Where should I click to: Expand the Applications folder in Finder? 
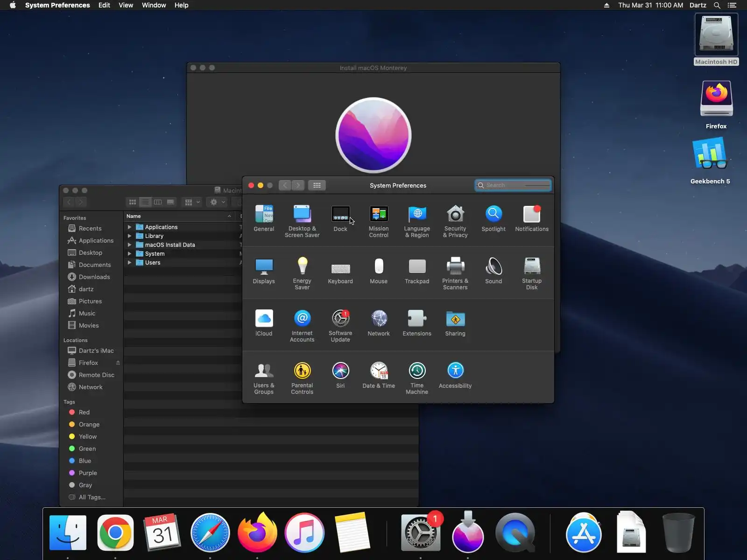click(x=129, y=227)
